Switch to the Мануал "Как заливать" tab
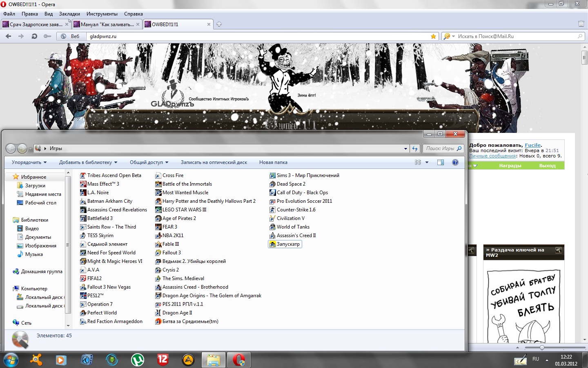This screenshot has height=368, width=588. [x=107, y=25]
